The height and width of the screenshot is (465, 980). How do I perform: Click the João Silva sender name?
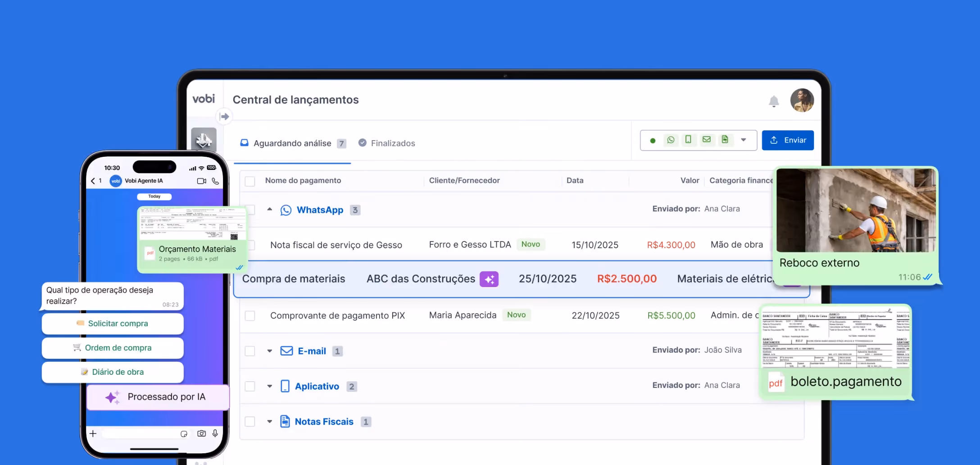pyautogui.click(x=723, y=350)
